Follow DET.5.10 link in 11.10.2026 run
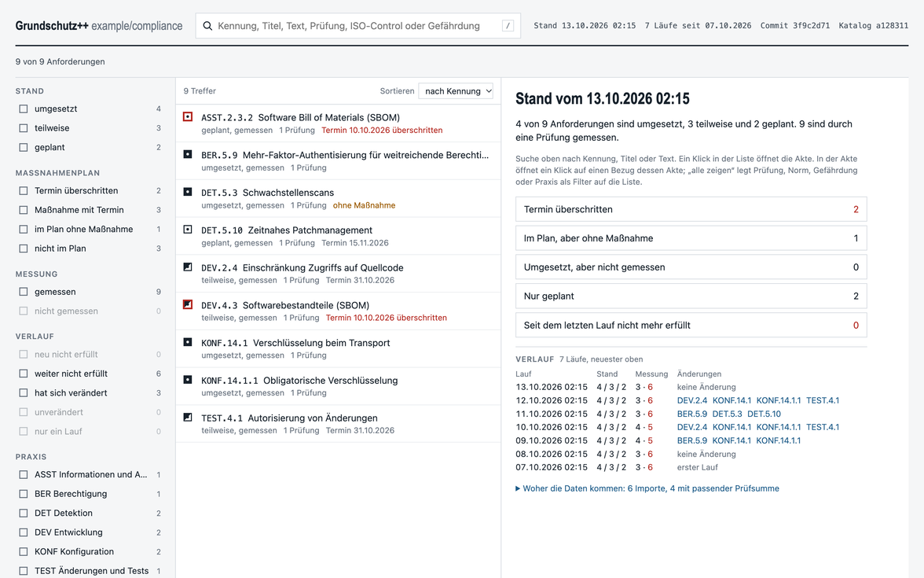This screenshot has width=924, height=578. (764, 414)
